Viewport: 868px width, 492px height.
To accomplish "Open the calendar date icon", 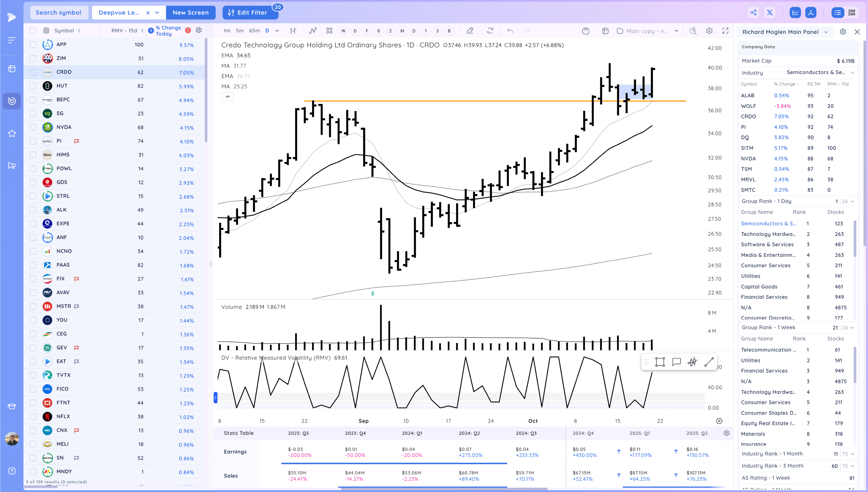I will coord(586,31).
